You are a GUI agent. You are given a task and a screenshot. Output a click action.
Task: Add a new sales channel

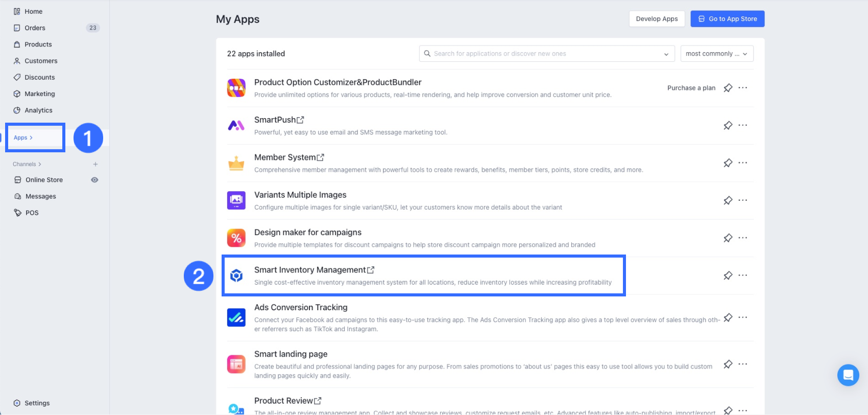[95, 164]
